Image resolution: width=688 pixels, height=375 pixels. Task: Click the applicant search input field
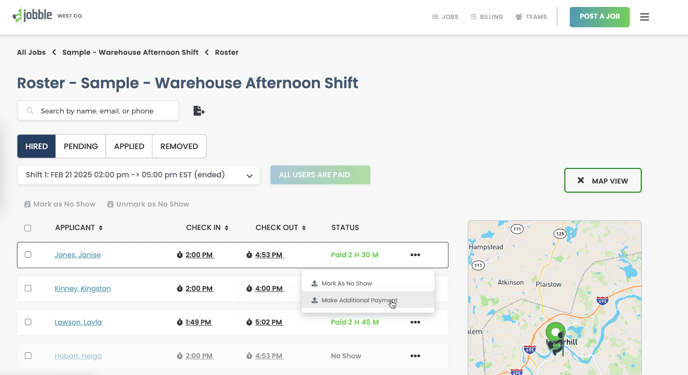click(98, 111)
